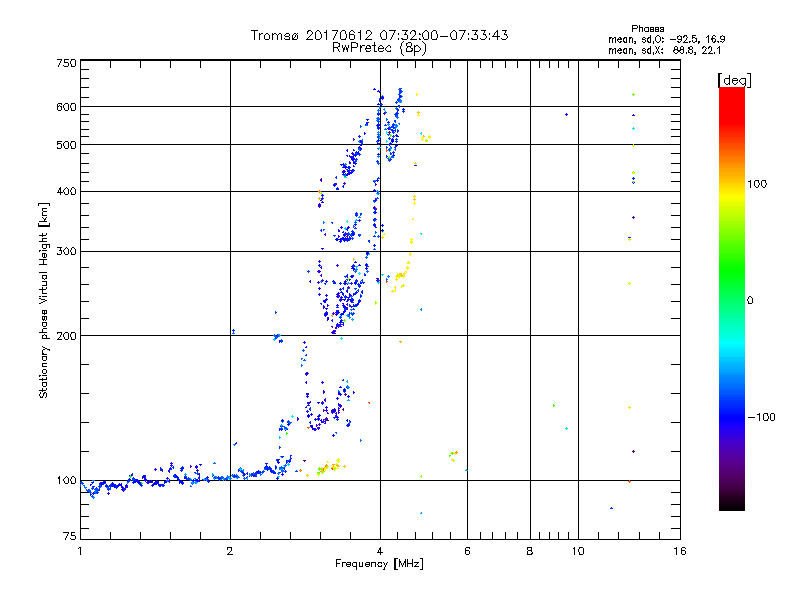Click the 750 tick on the height axis

[x=66, y=63]
